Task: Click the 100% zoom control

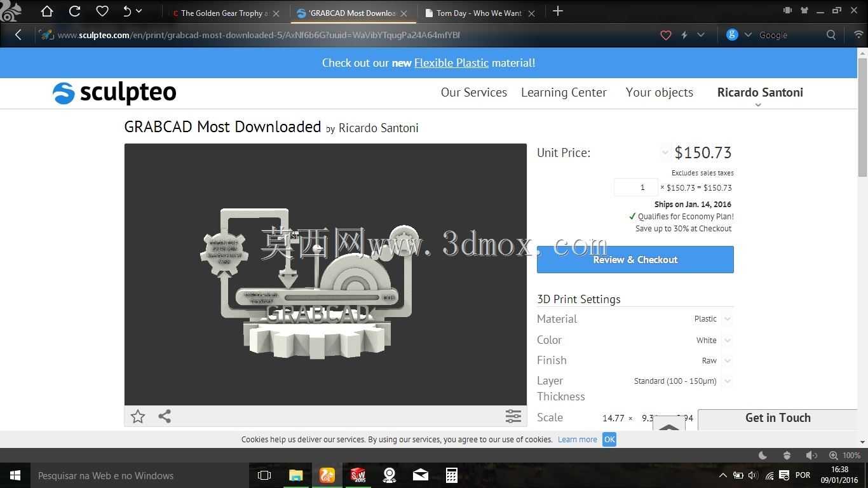Action: 844,455
